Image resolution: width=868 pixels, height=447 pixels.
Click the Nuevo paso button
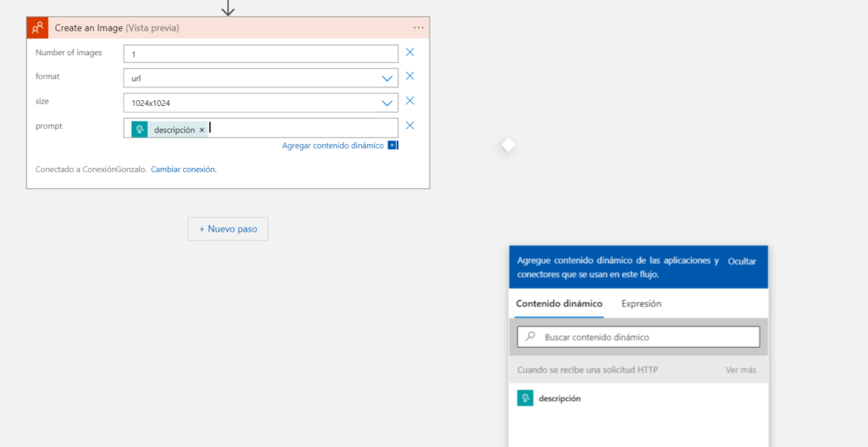click(228, 229)
